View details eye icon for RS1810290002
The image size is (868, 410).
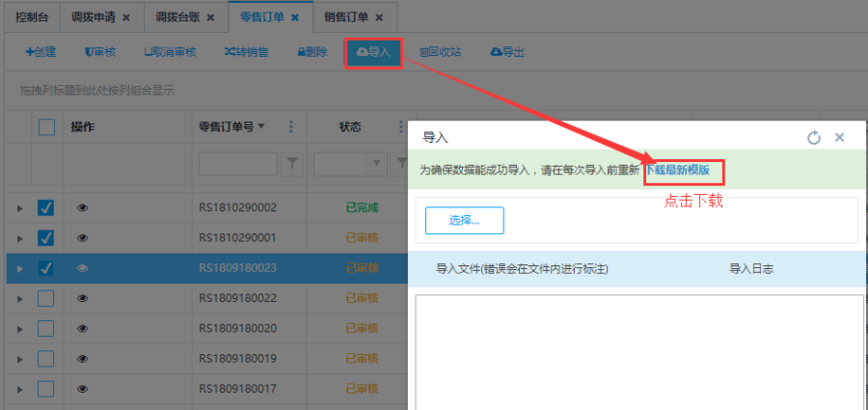(82, 207)
